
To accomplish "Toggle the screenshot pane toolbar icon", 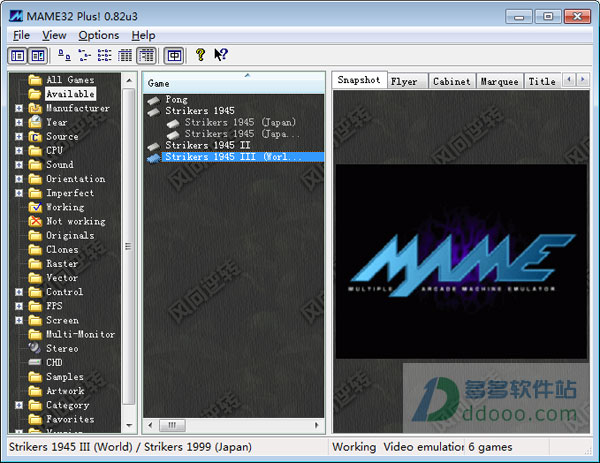I will pyautogui.click(x=38, y=56).
